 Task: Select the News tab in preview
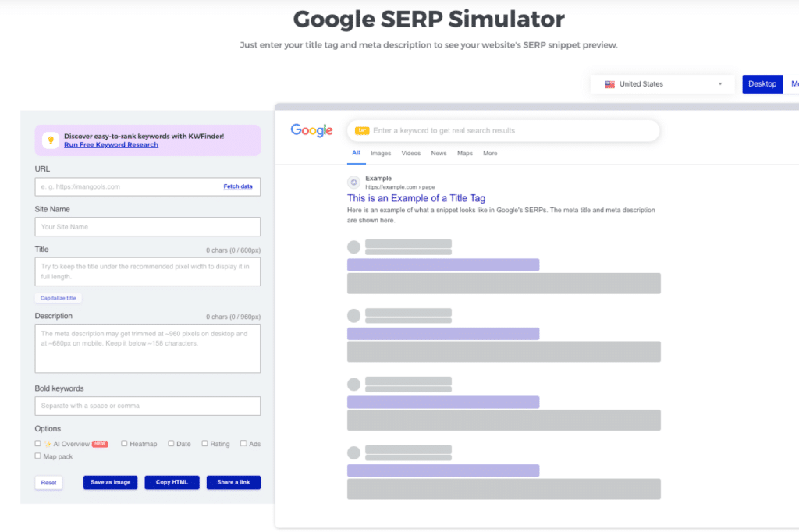439,154
